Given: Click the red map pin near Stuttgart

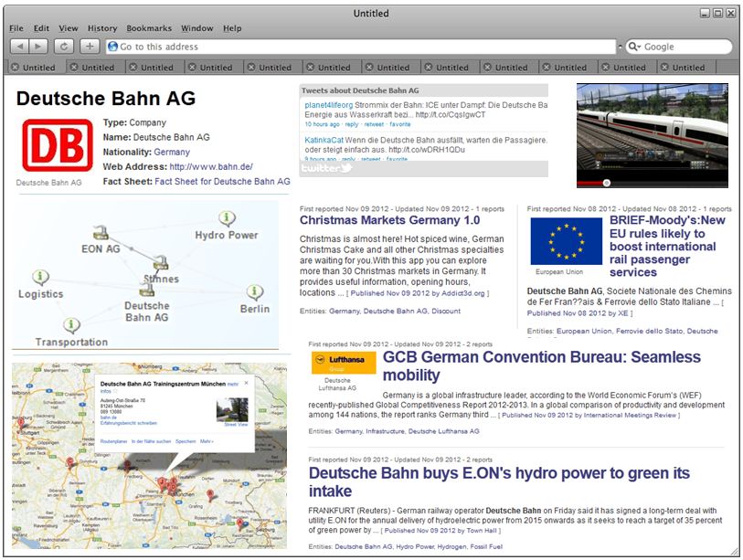Looking at the screenshot, I should 21,423.
